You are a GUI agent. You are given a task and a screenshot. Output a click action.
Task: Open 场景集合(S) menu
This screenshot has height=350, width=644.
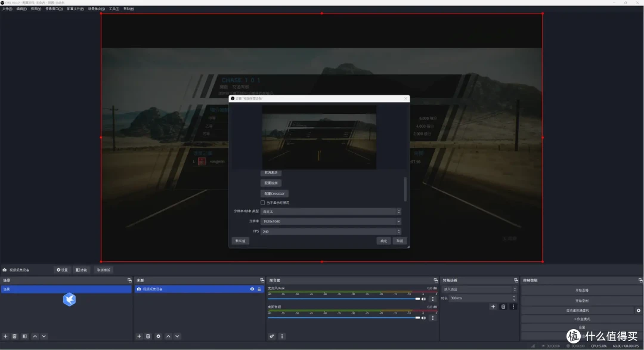(97, 8)
